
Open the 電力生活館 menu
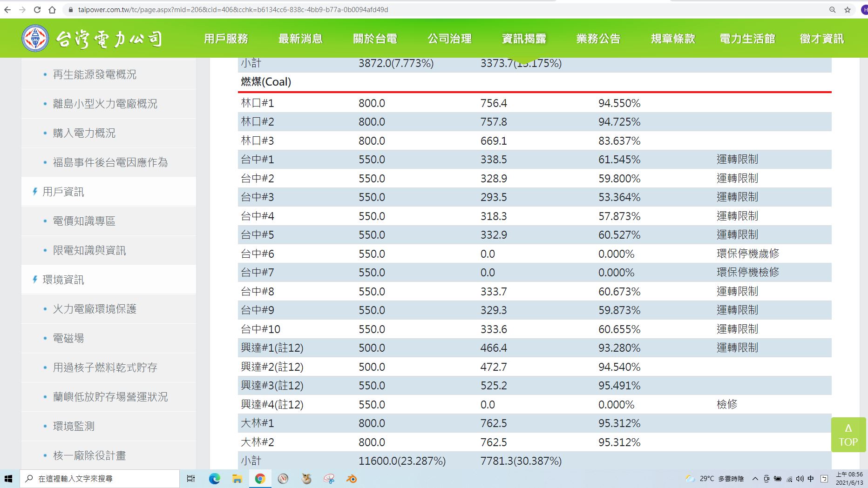747,39
